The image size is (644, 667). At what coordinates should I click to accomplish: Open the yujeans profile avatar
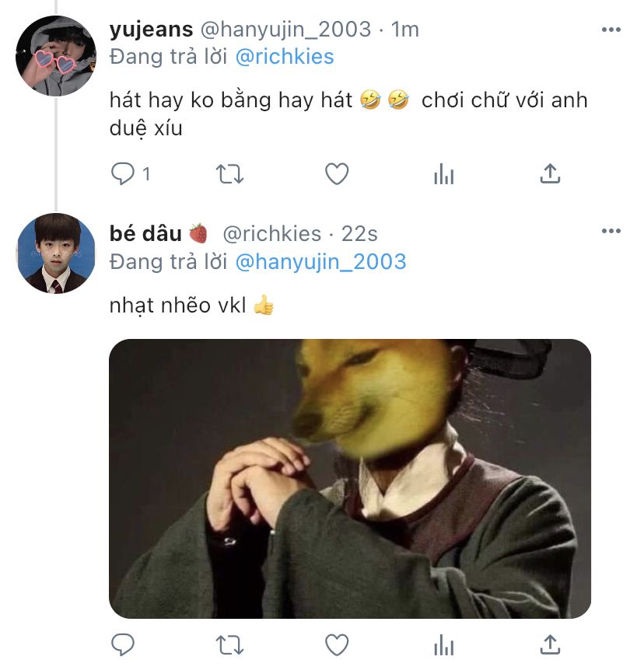click(x=56, y=56)
